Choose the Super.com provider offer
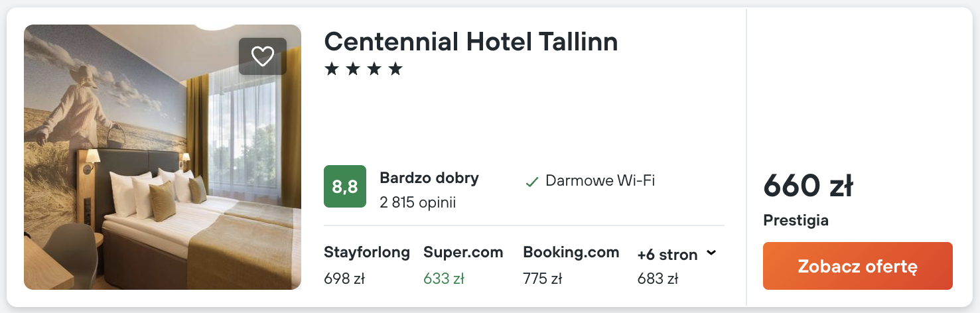Screen dimensions: 980x313 [463, 252]
